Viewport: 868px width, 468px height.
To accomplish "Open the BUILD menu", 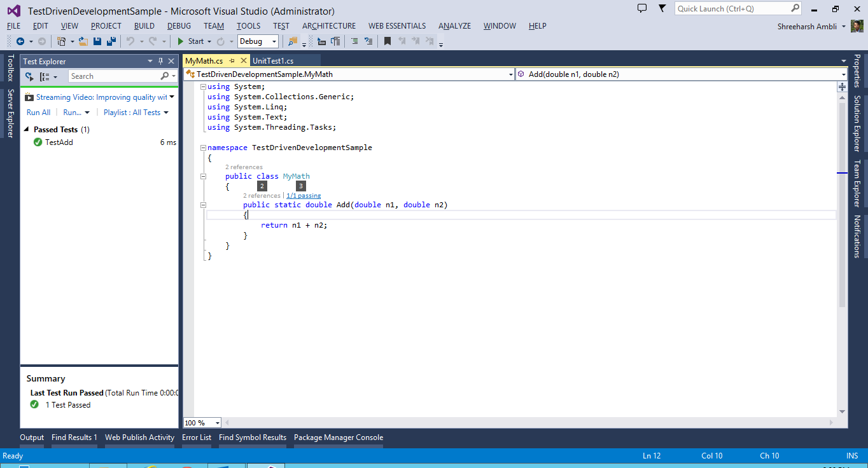I will click(x=144, y=26).
